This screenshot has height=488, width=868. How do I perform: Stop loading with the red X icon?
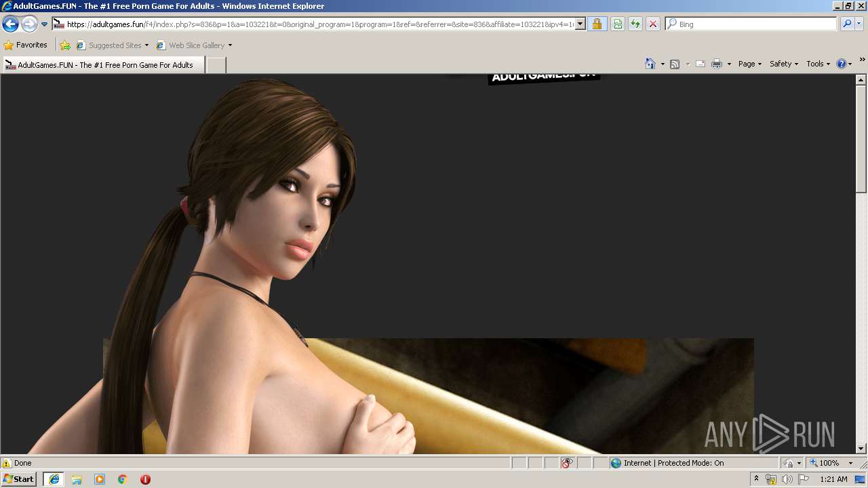653,24
